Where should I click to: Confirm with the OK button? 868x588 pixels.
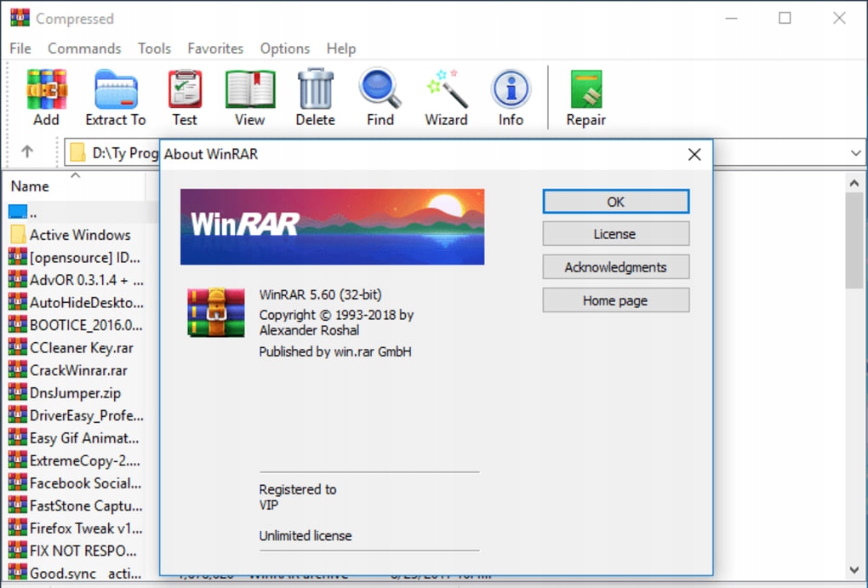(615, 202)
